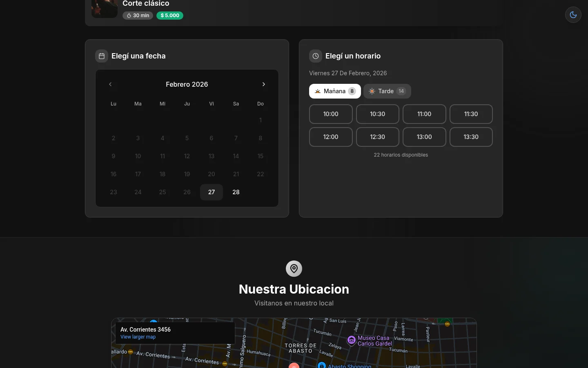Click the Abasto Shopping marker on the map
Image resolution: width=588 pixels, height=368 pixels.
322,365
